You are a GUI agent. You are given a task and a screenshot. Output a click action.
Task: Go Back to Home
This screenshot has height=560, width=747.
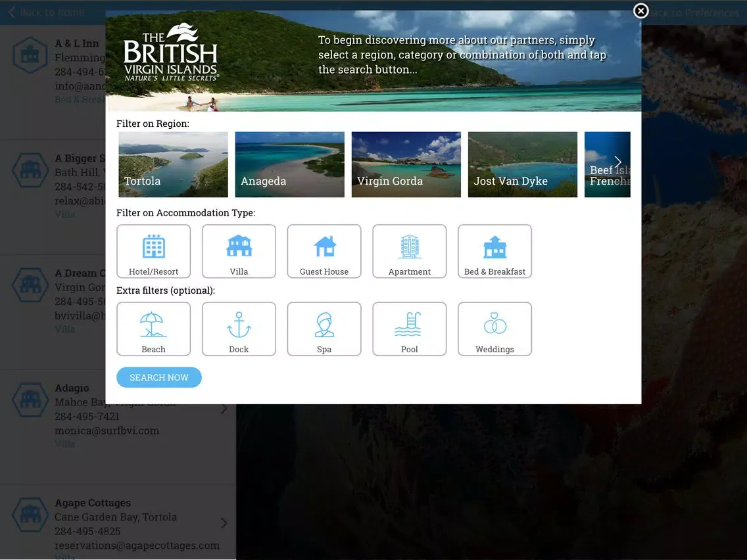46,12
